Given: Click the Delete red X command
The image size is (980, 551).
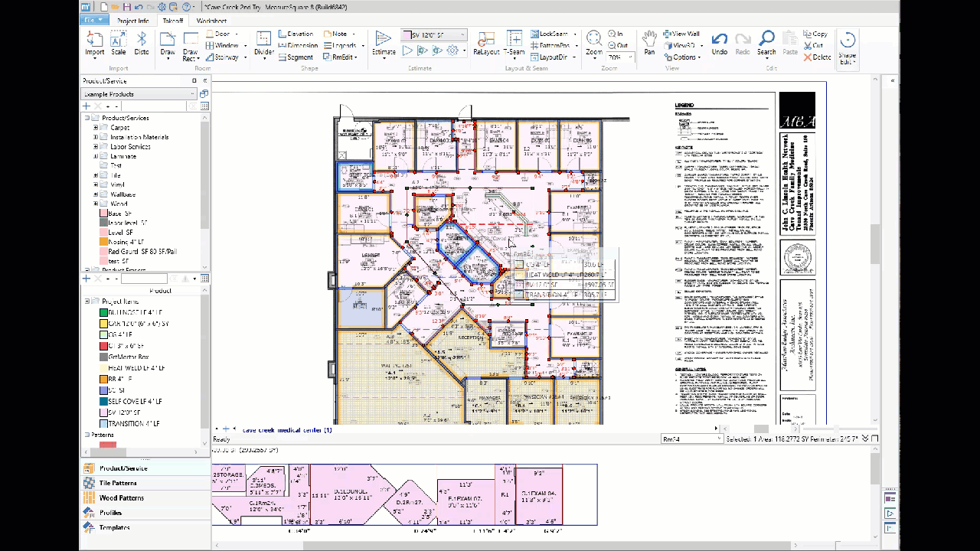Looking at the screenshot, I should [817, 57].
